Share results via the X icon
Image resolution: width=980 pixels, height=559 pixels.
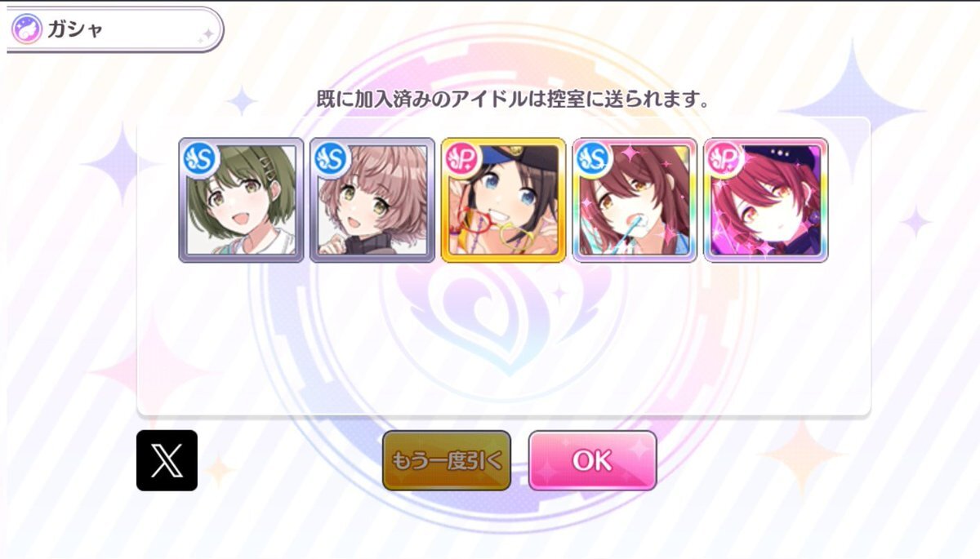(167, 460)
